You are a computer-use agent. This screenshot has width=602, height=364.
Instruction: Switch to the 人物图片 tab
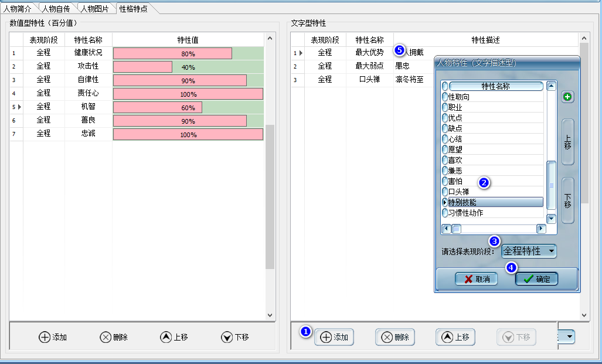tap(94, 8)
